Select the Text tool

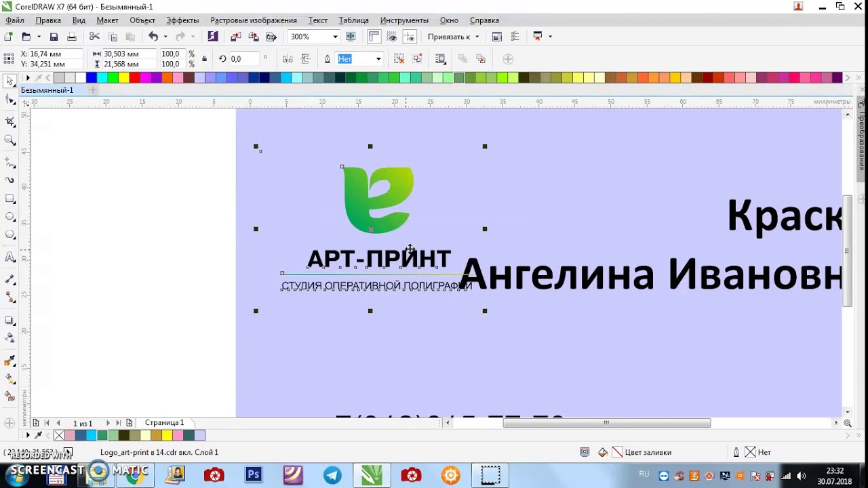[10, 257]
